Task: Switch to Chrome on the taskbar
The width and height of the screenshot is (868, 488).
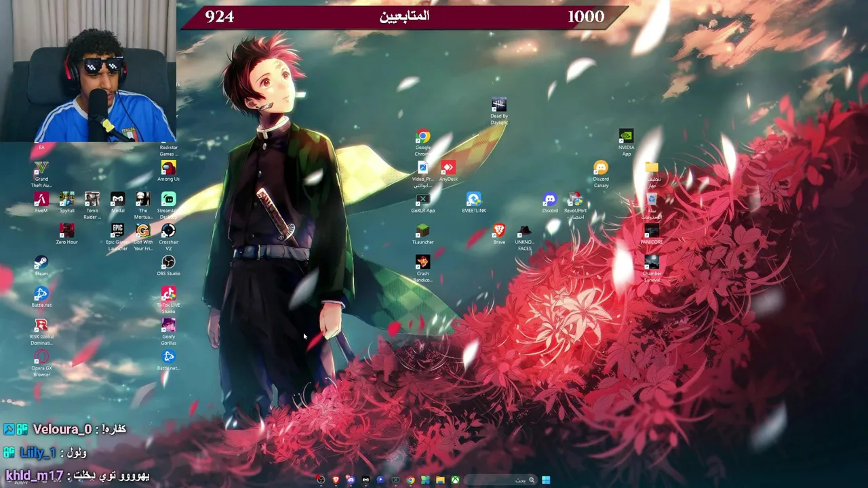Action: pos(410,480)
